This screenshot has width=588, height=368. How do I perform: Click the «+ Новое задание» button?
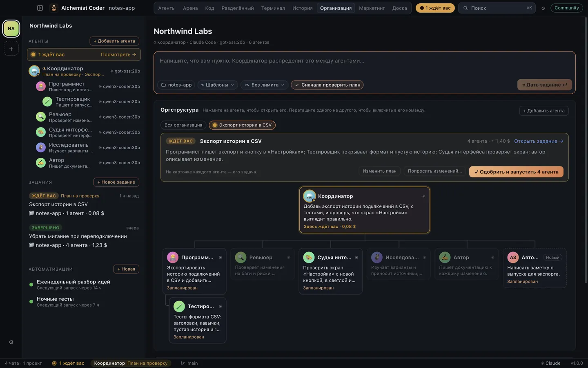tap(116, 182)
